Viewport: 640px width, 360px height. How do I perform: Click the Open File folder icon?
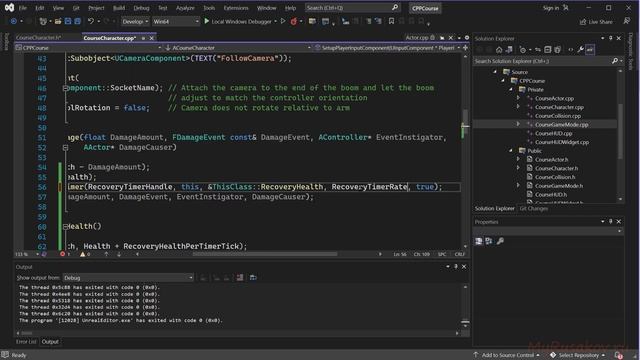pos(58,21)
